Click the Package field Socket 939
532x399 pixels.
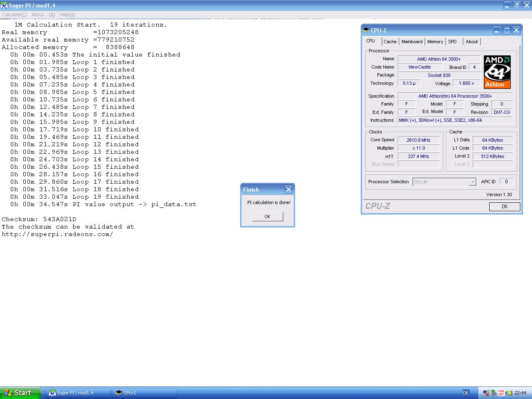pos(439,75)
